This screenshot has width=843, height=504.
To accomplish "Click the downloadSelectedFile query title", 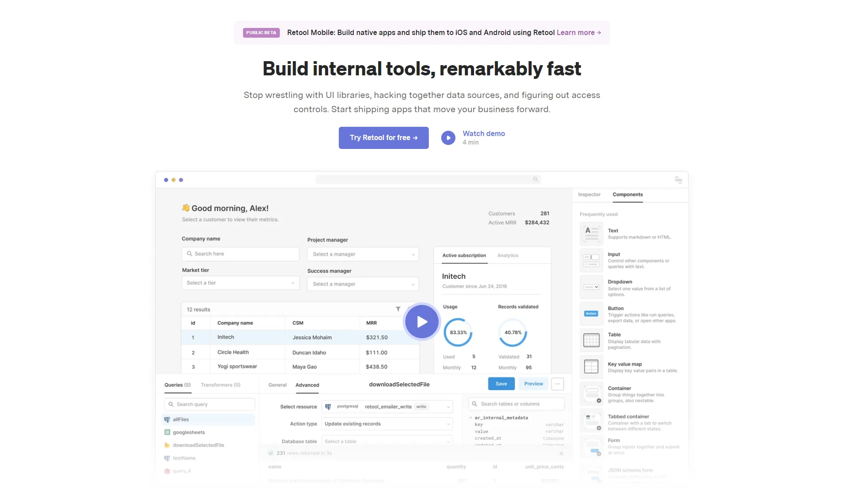I will click(399, 384).
